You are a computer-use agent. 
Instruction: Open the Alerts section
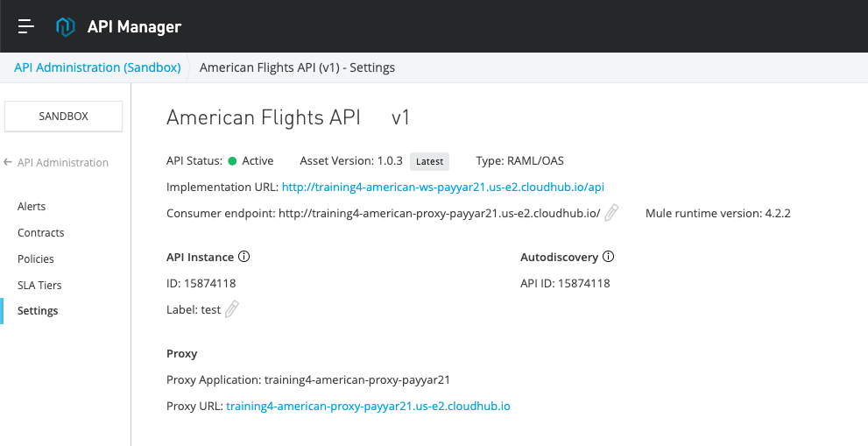(x=32, y=206)
